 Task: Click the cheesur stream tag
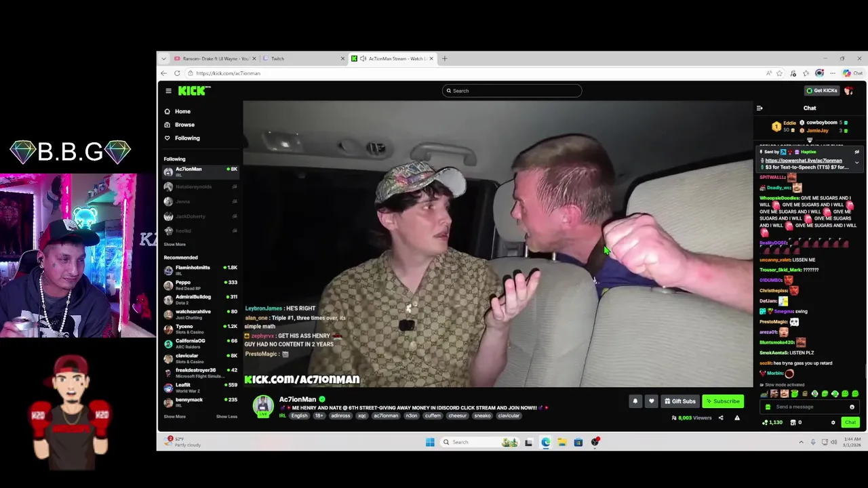[457, 416]
